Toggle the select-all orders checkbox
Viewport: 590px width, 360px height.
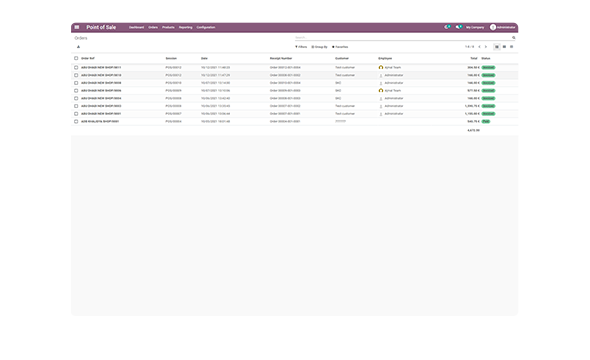(x=76, y=58)
